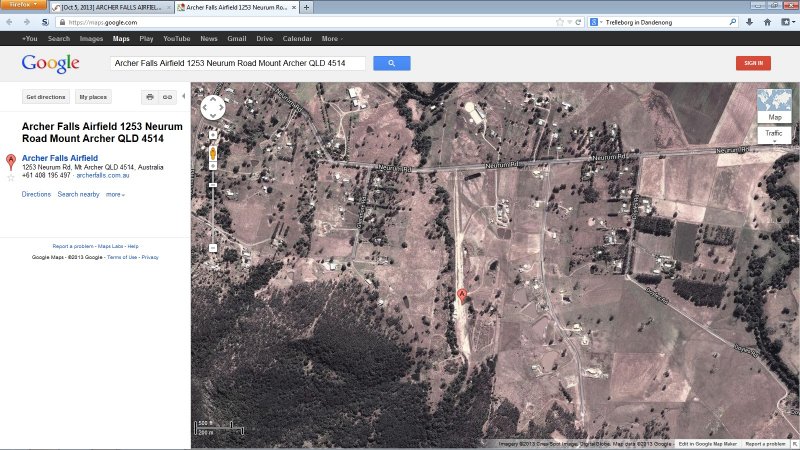Open Images in Google bar

[91, 39]
